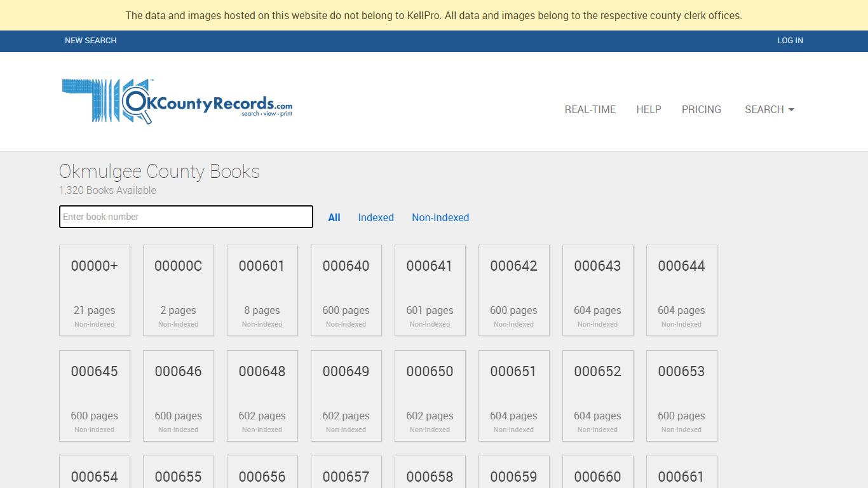Viewport: 868px width, 488px height.
Task: Open book 000649 card
Action: tap(346, 396)
